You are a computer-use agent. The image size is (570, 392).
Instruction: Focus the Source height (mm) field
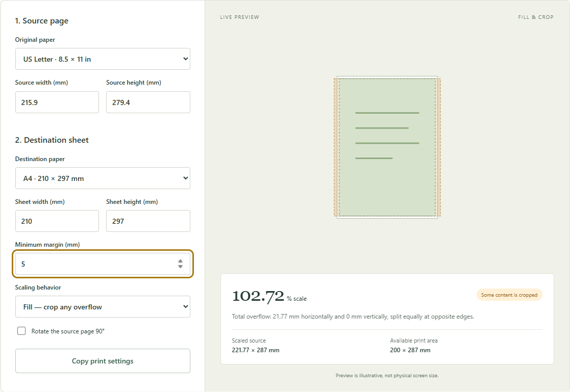click(148, 102)
